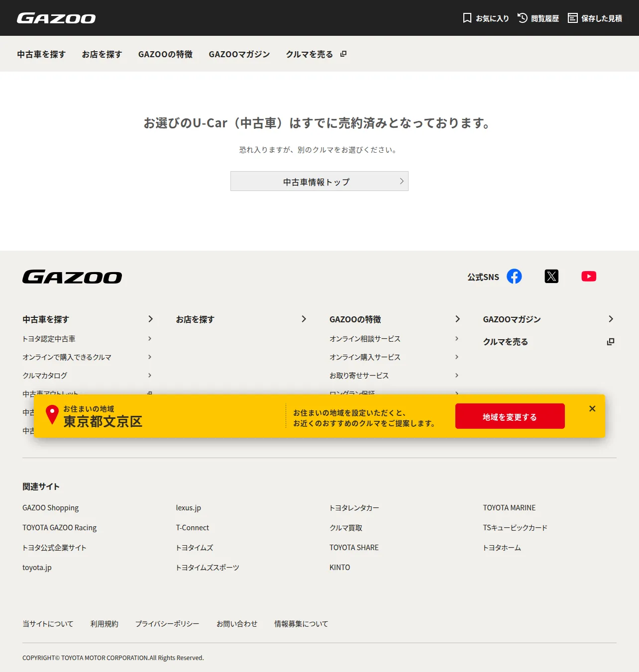
Task: Expand footer GAZOOマガジン chevron
Action: tap(611, 319)
